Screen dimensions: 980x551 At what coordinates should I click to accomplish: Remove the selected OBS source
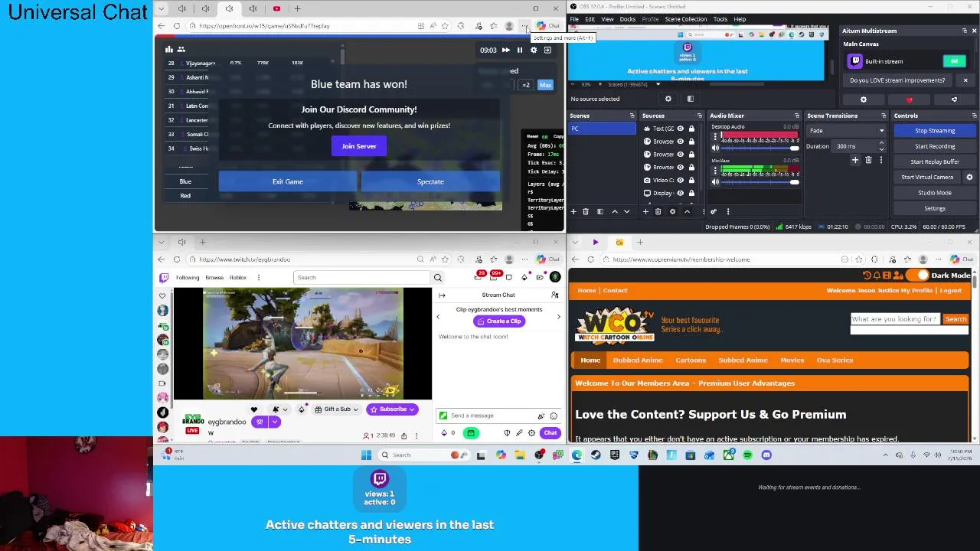pyautogui.click(x=658, y=212)
